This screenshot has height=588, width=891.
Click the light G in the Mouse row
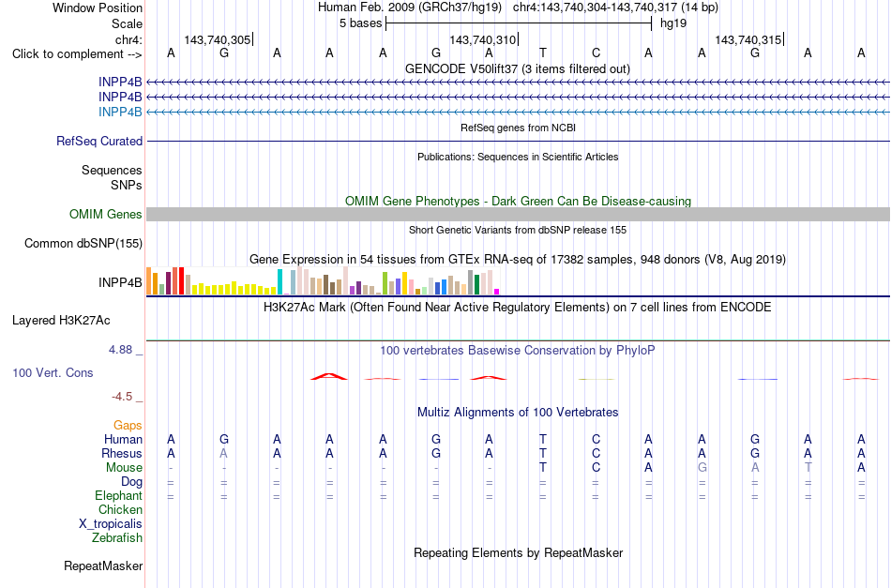702,468
